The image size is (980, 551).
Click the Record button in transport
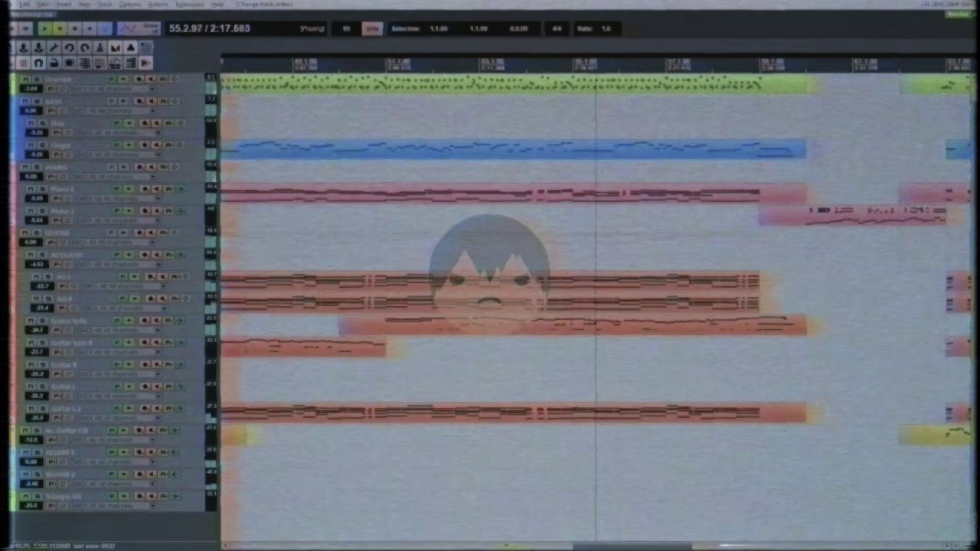pos(90,28)
